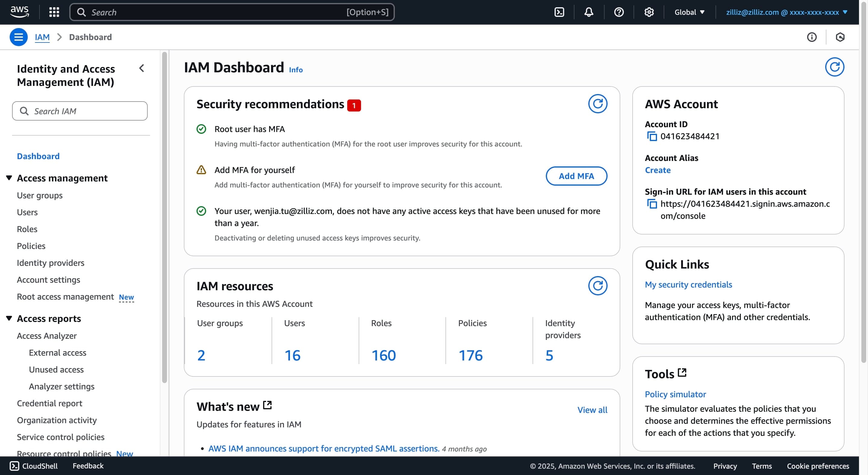Open the help question mark icon
This screenshot has width=868, height=475.
(619, 12)
